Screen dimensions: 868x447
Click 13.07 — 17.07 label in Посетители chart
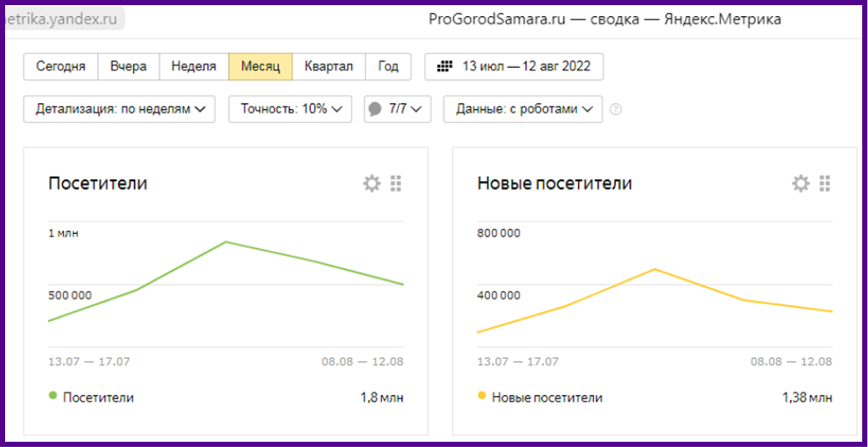coord(89,361)
